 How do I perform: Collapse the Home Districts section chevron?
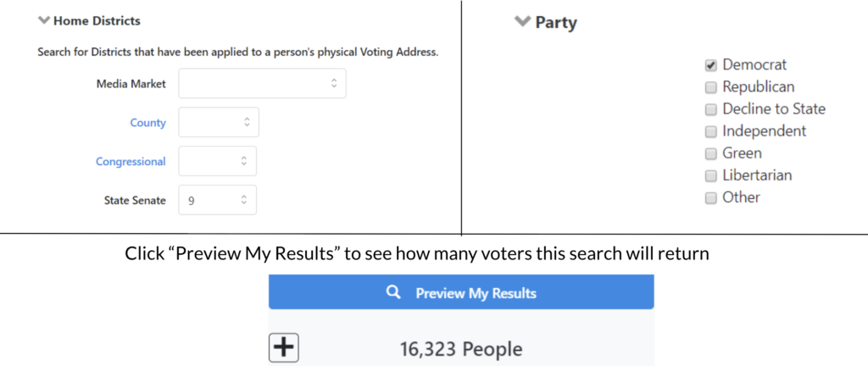(x=44, y=20)
